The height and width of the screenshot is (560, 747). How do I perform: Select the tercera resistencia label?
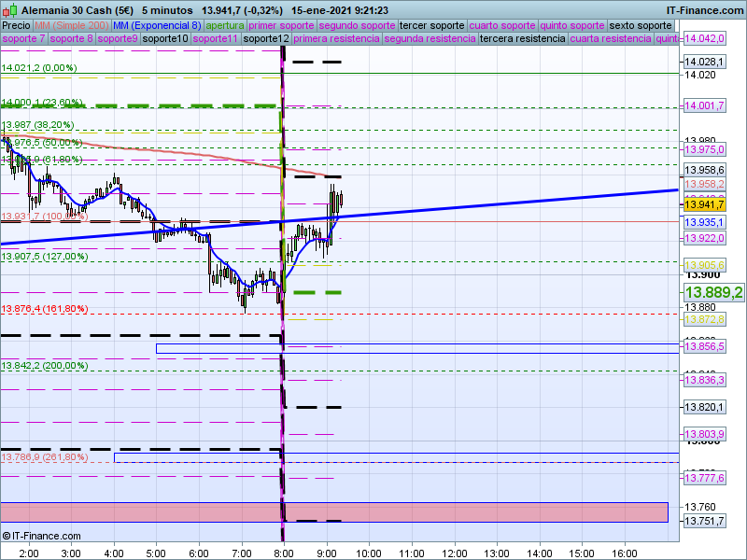(x=522, y=39)
